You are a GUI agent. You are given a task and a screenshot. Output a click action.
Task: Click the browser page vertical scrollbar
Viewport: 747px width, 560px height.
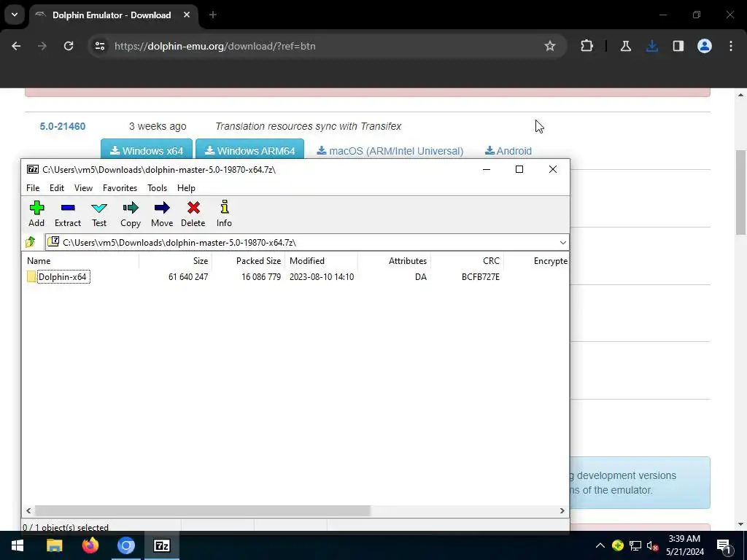point(740,192)
